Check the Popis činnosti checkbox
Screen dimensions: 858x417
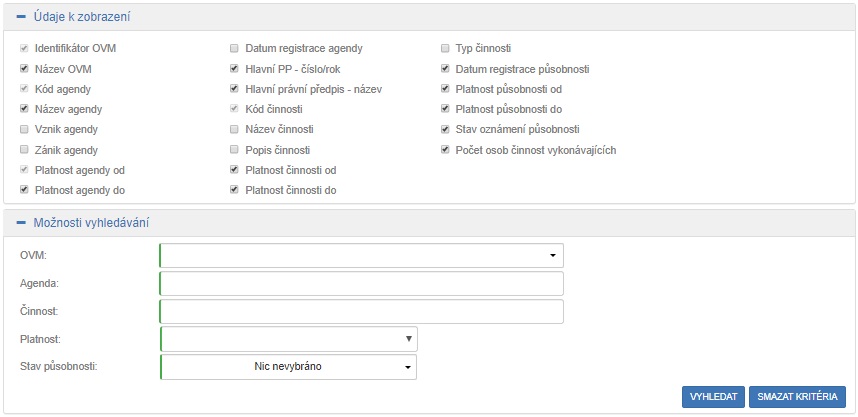point(234,150)
